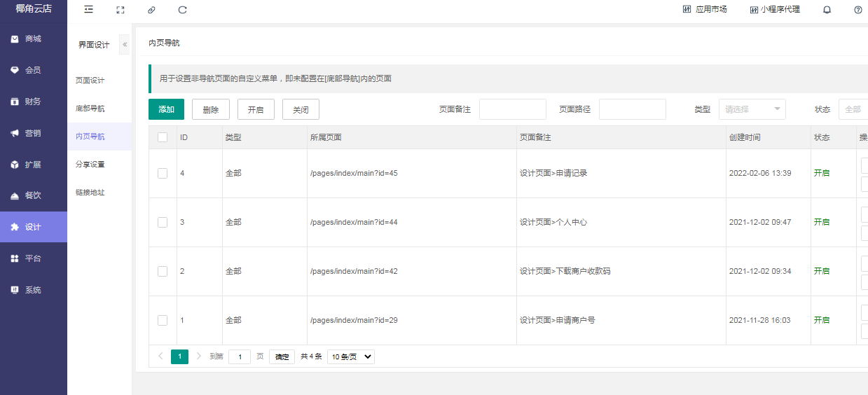This screenshot has height=395, width=868.
Task: Click the fullscreen icon in top bar
Action: click(120, 10)
